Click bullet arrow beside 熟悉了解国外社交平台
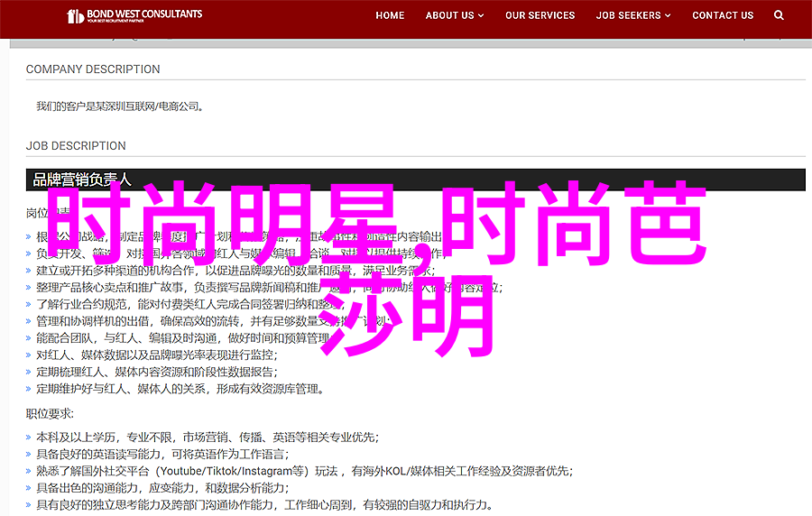 (x=31, y=472)
